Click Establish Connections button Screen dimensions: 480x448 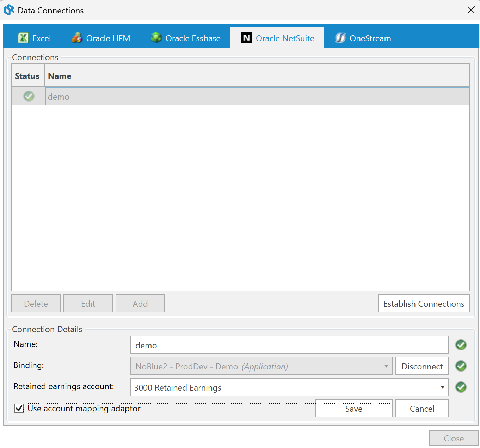click(424, 303)
